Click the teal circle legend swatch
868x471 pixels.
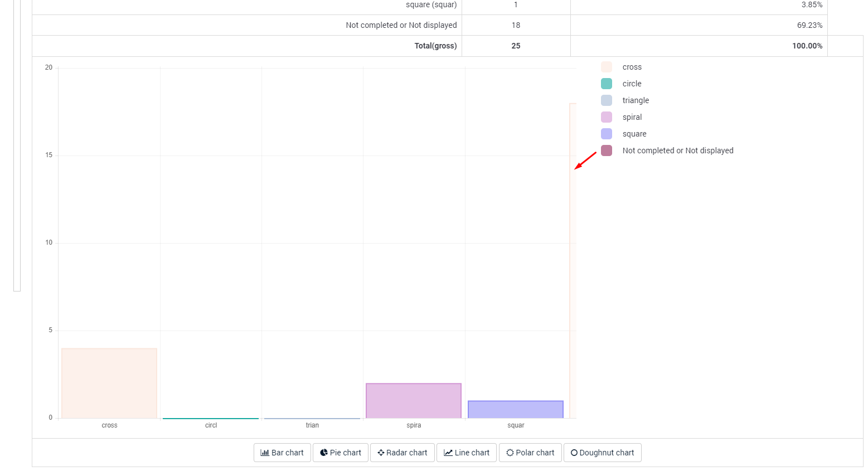(x=607, y=84)
